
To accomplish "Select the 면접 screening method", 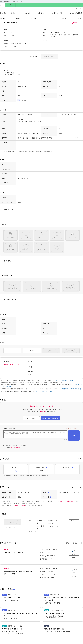I will [x=32, y=351].
